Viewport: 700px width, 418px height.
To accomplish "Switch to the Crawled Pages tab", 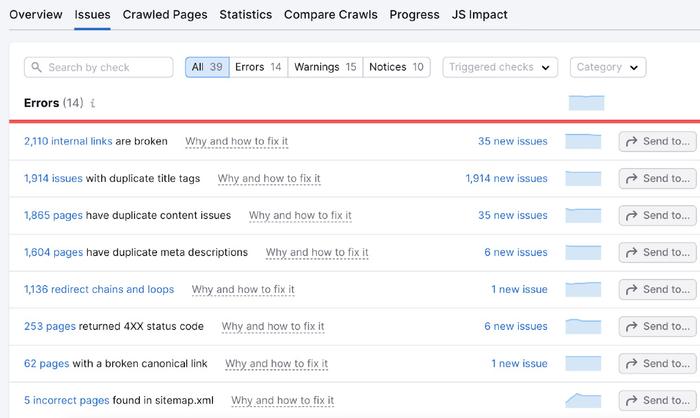I will [x=165, y=15].
